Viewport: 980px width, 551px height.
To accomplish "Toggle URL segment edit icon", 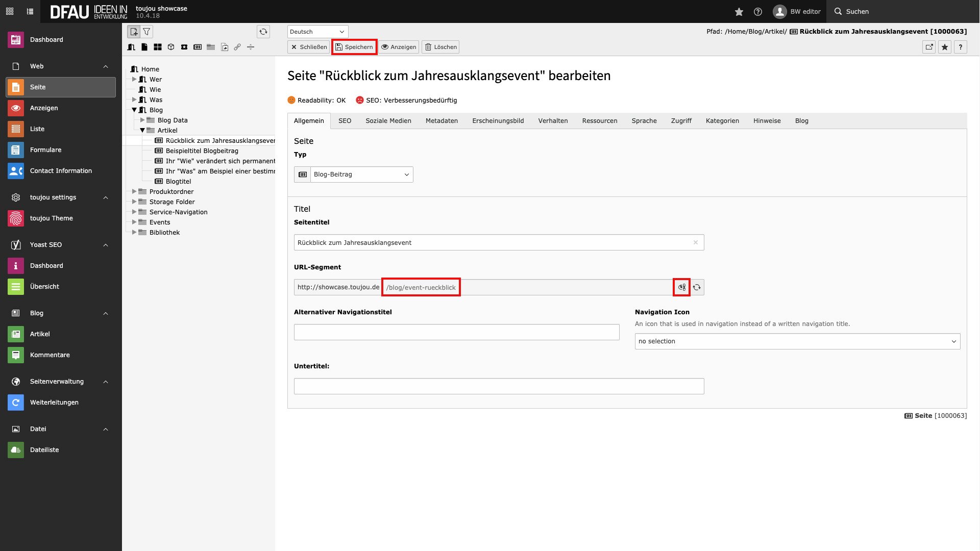I will (x=682, y=287).
